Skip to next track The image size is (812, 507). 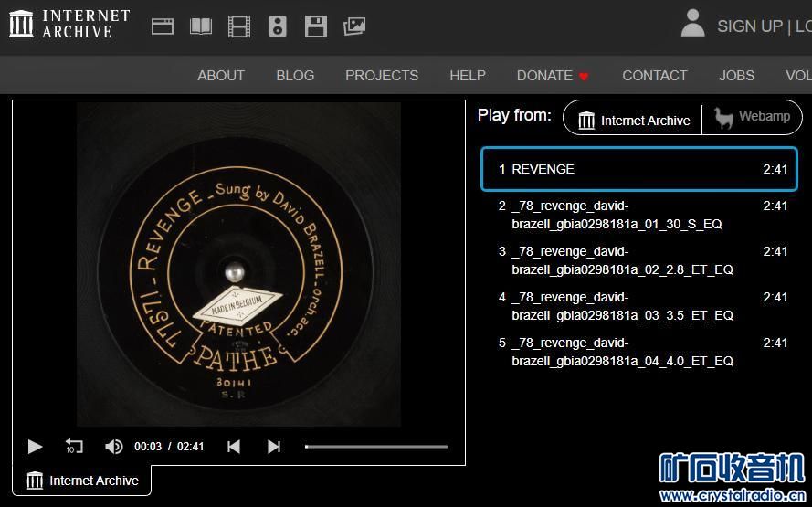click(x=274, y=447)
